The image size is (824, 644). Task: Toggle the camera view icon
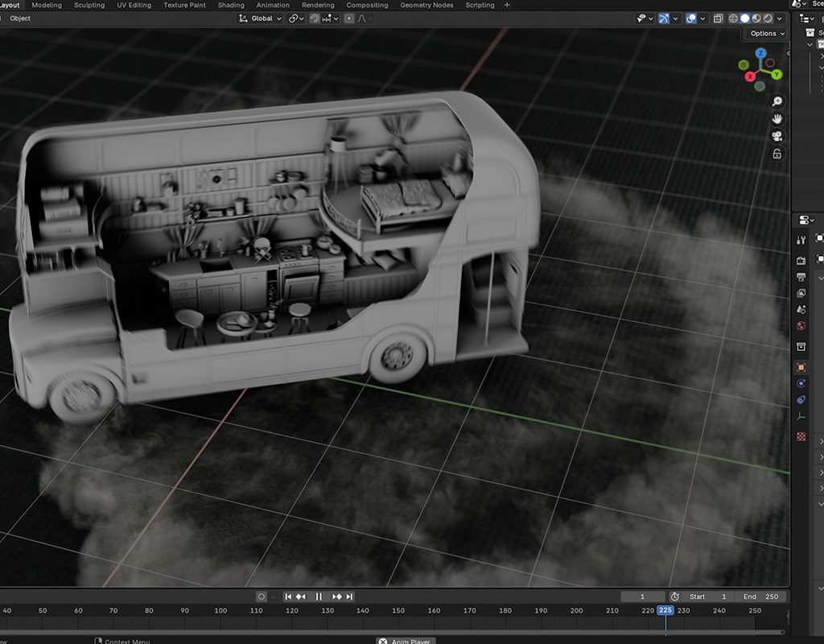click(x=777, y=136)
